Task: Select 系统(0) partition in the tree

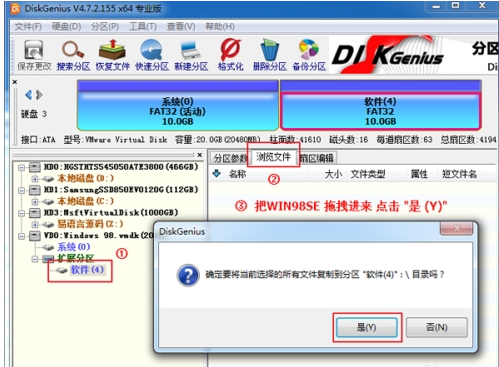Action: [74, 247]
